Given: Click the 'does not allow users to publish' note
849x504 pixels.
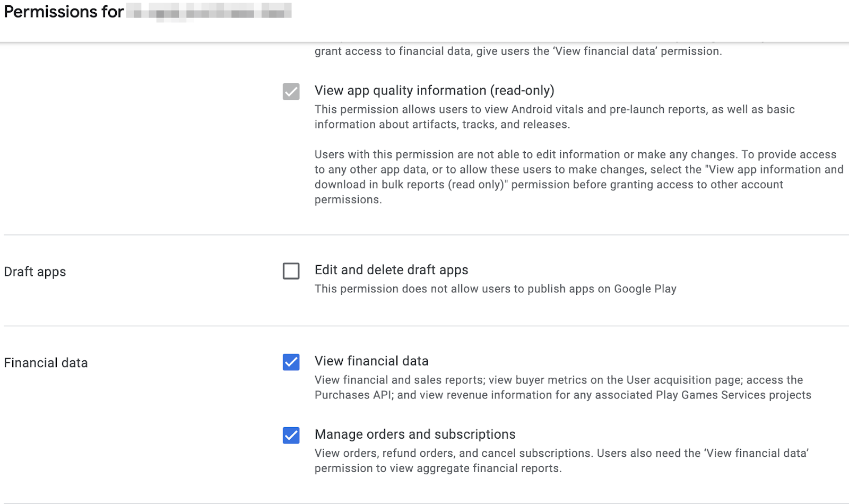Looking at the screenshot, I should (x=495, y=289).
